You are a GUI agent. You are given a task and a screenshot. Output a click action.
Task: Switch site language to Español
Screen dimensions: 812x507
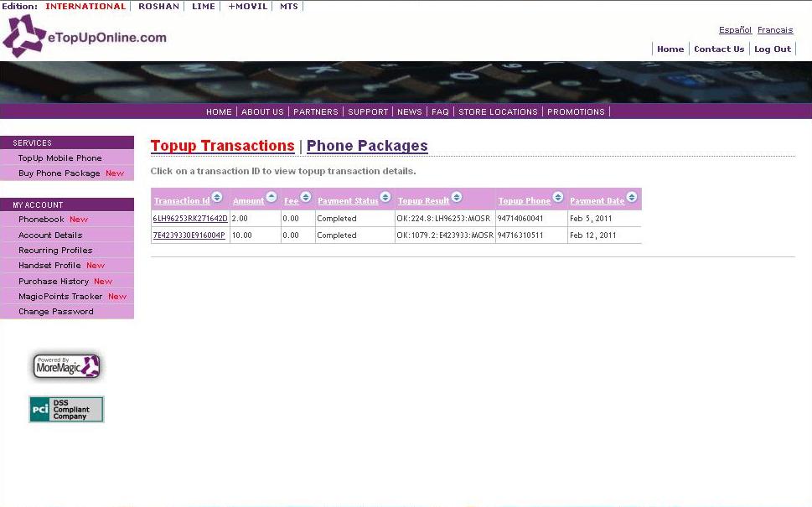click(x=735, y=30)
